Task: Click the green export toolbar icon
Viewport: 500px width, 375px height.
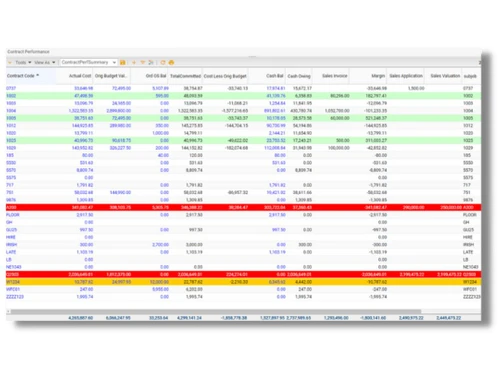Action: [151, 62]
